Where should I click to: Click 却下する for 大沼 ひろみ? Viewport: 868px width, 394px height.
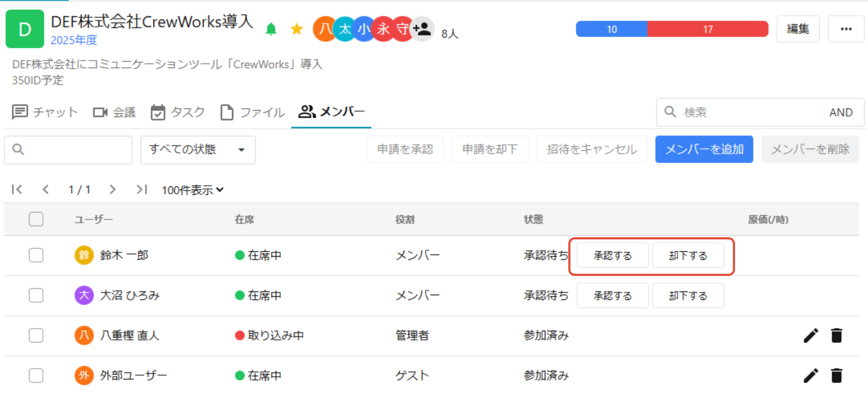(x=688, y=296)
